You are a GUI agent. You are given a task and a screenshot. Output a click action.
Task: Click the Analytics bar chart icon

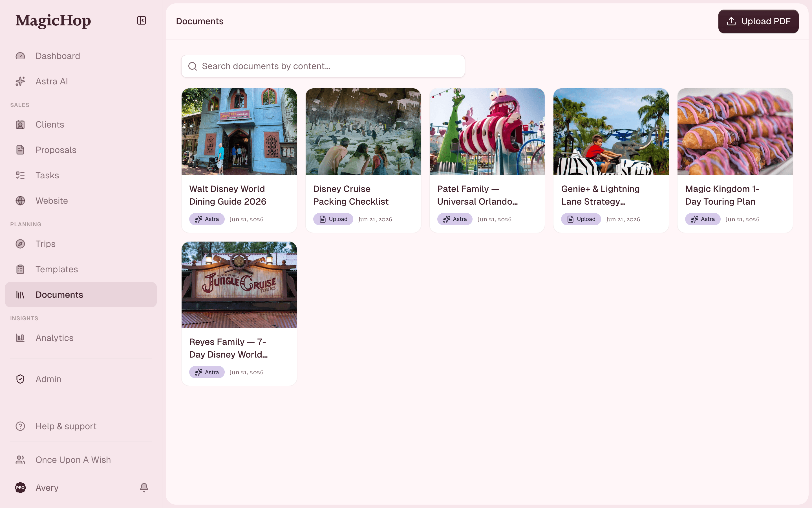coord(20,338)
